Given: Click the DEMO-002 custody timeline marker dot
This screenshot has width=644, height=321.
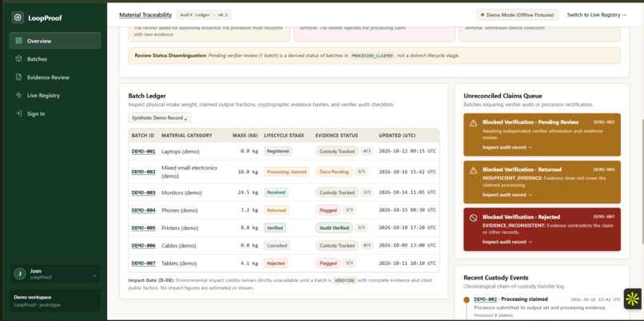Looking at the screenshot, I should point(467,299).
